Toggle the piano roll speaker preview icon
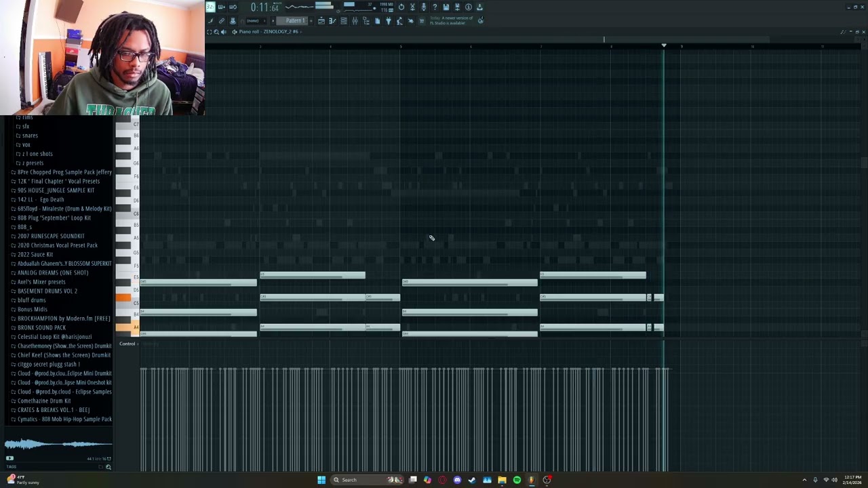This screenshot has width=868, height=488. pyautogui.click(x=224, y=32)
